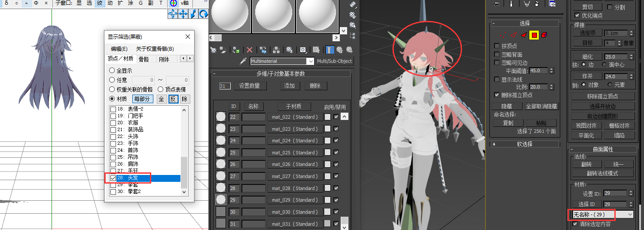Click Go to Parent icon
Image resolution: width=644 pixels, height=230 pixels.
click(339, 49)
